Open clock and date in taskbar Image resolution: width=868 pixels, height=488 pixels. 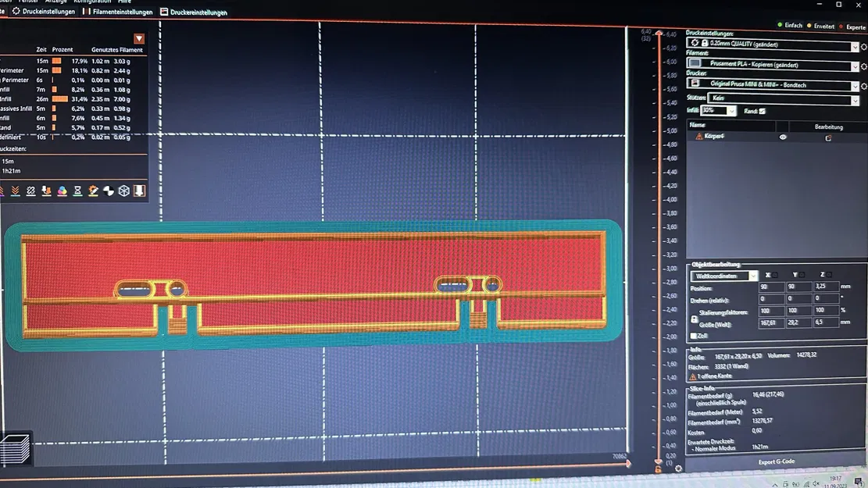(835, 481)
